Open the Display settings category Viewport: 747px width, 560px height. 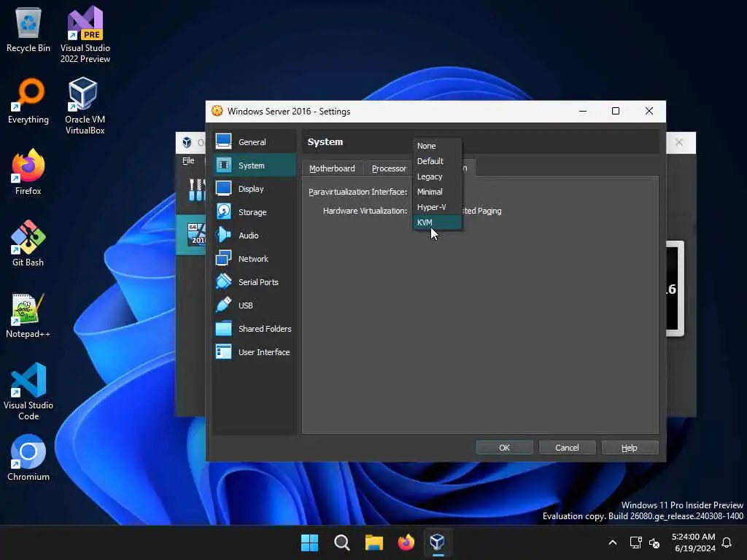click(x=255, y=189)
